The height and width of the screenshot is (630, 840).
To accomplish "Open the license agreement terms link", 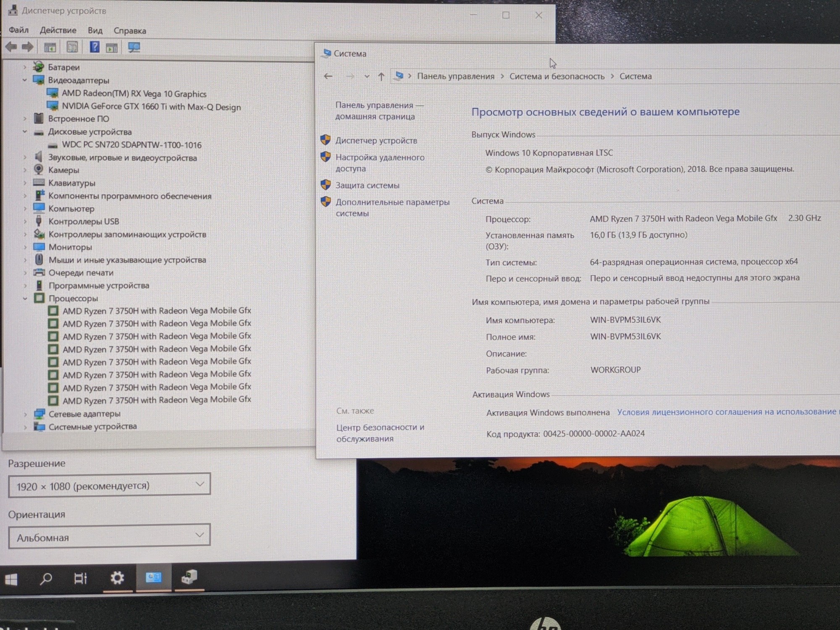I will (727, 412).
